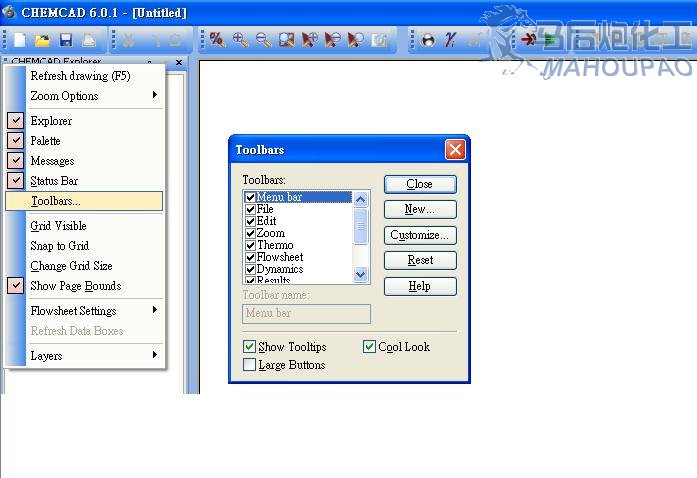Select Snap to Grid menu entry
697x478 pixels.
[x=59, y=246]
